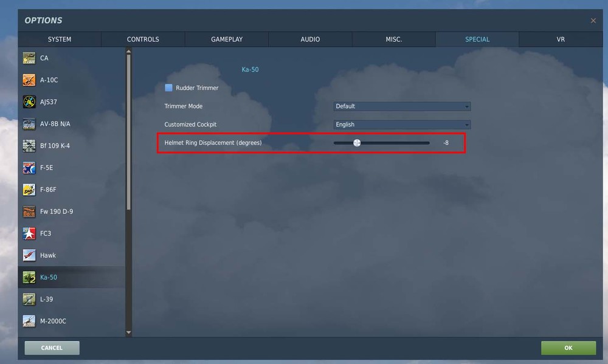Click the L-39 list label
This screenshot has width=608, height=364.
pos(47,299)
